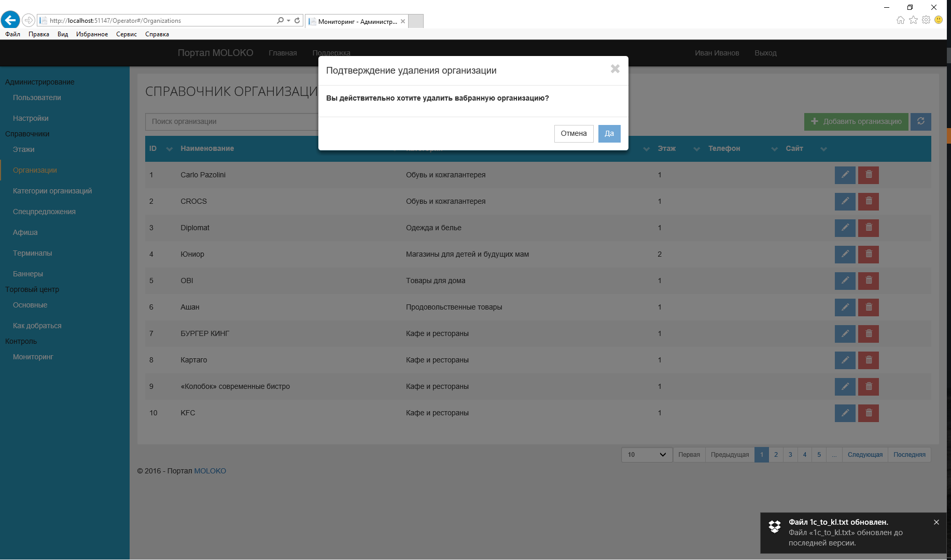
Task: Expand the ID column sort chevron
Action: 169,149
